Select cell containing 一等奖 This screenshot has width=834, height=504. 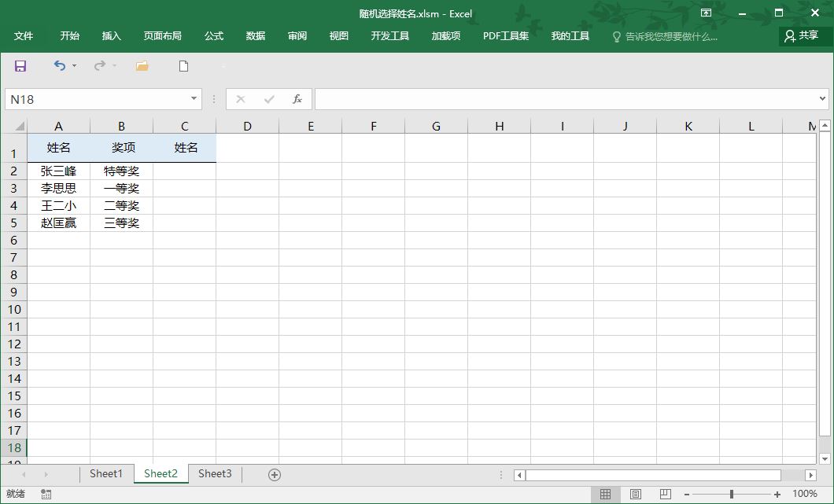[121, 188]
